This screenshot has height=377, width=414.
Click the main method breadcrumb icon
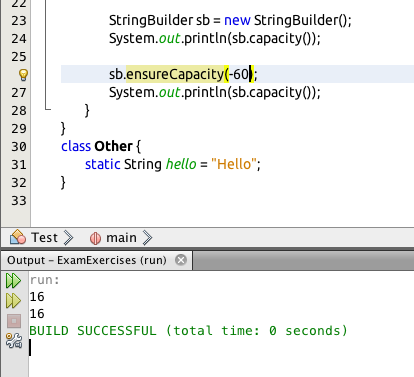(95, 238)
